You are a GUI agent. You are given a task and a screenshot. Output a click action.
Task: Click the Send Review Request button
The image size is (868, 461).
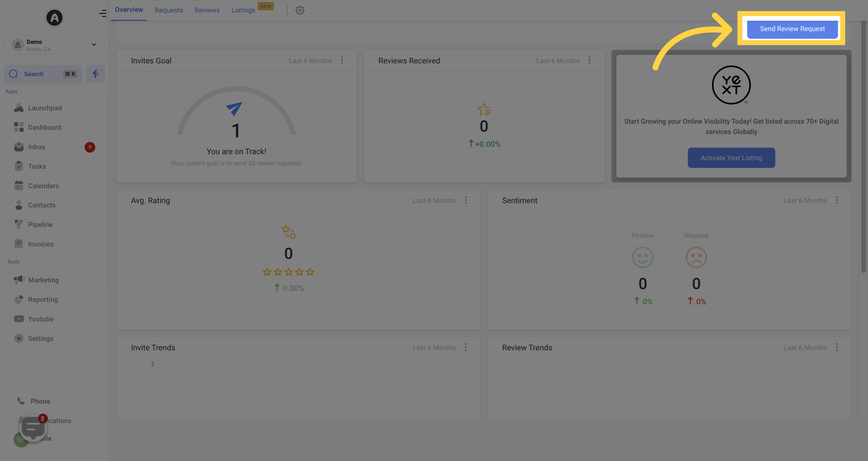click(792, 28)
